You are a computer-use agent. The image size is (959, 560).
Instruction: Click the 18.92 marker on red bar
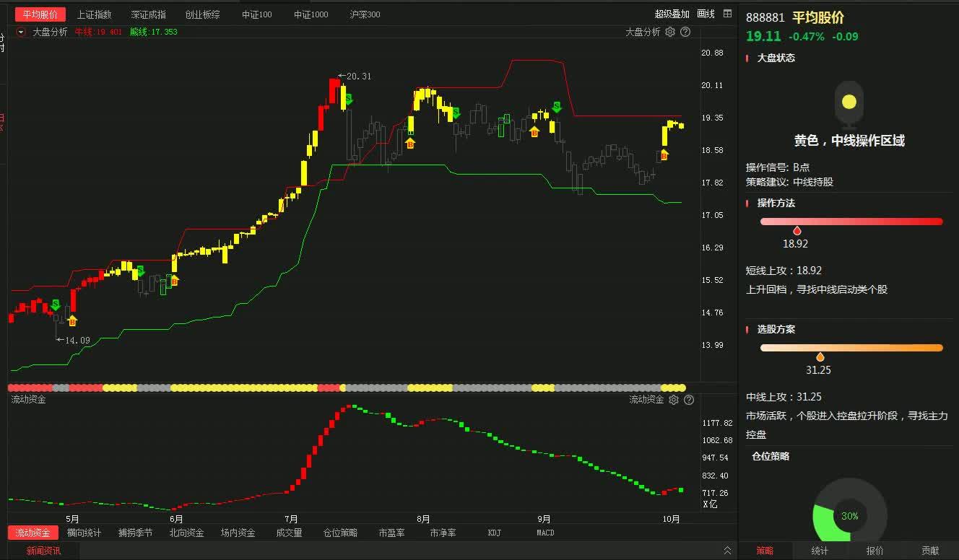tap(797, 231)
